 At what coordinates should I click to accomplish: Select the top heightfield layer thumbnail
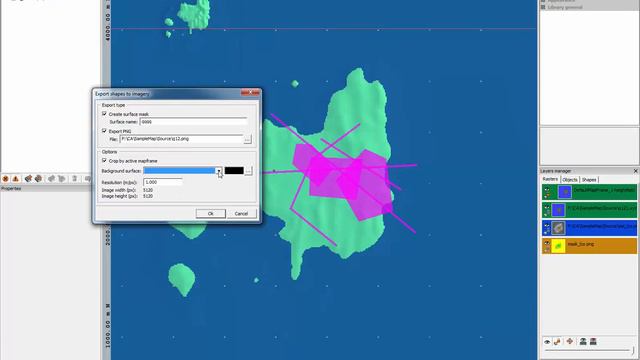564,192
